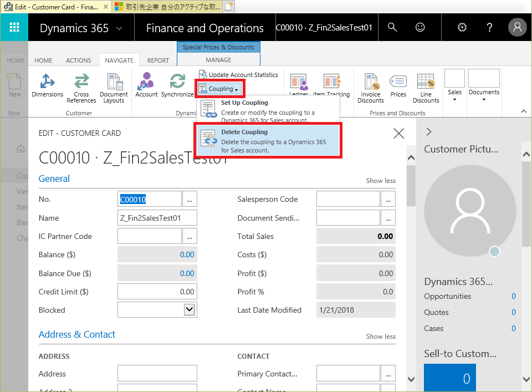Screen dimensions: 532x392
Task: Switch to the ACTIONS ribbon tab
Action: pos(78,60)
